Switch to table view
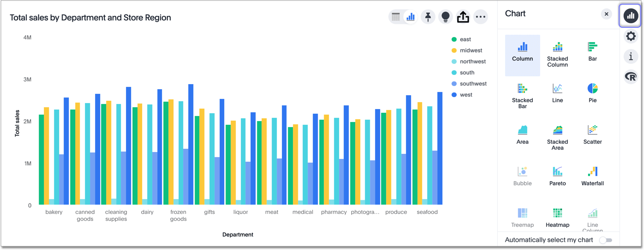Image resolution: width=644 pixels, height=250 pixels. click(x=396, y=17)
